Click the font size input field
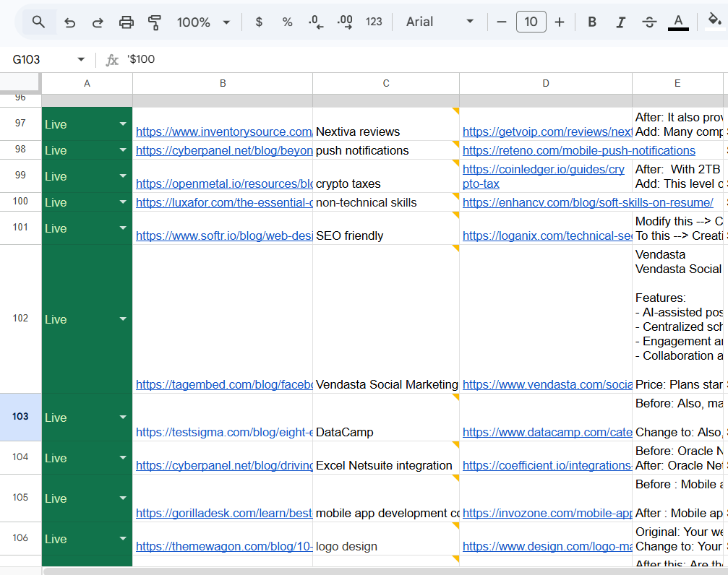The height and width of the screenshot is (575, 728). [x=531, y=22]
